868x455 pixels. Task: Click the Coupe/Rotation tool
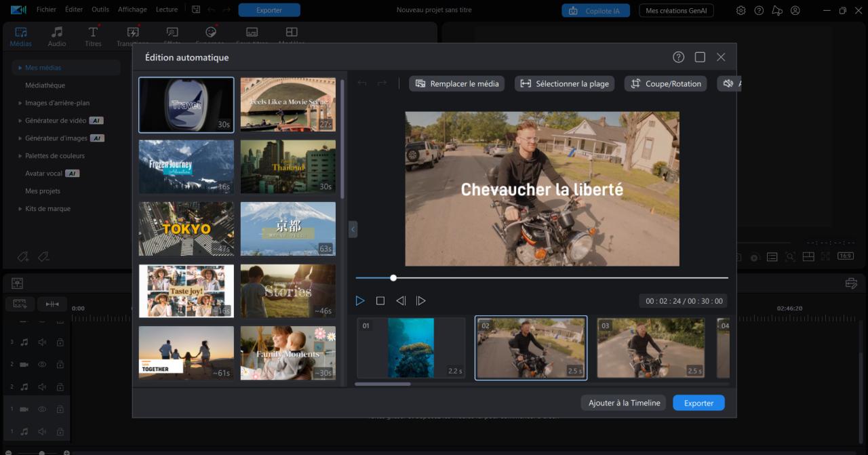click(665, 83)
